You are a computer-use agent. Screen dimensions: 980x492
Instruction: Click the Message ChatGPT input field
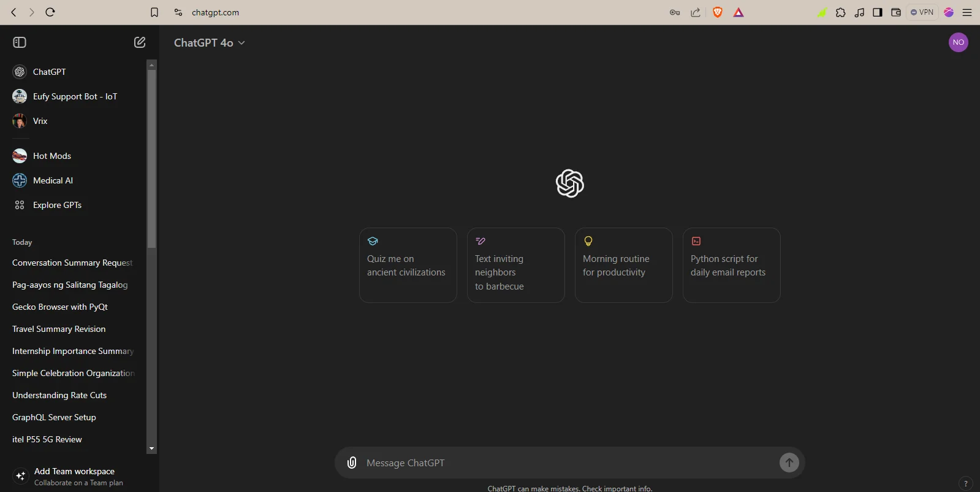coord(569,463)
